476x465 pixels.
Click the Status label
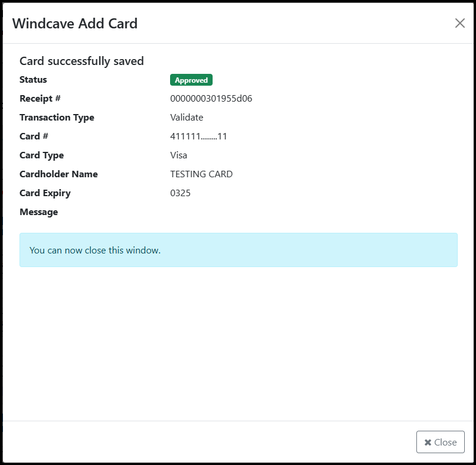click(x=33, y=80)
